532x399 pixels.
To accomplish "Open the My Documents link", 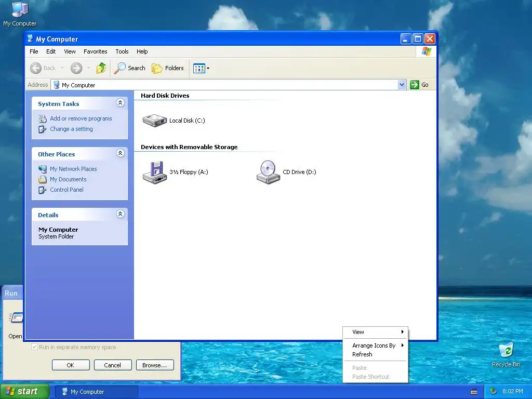I will (x=68, y=179).
